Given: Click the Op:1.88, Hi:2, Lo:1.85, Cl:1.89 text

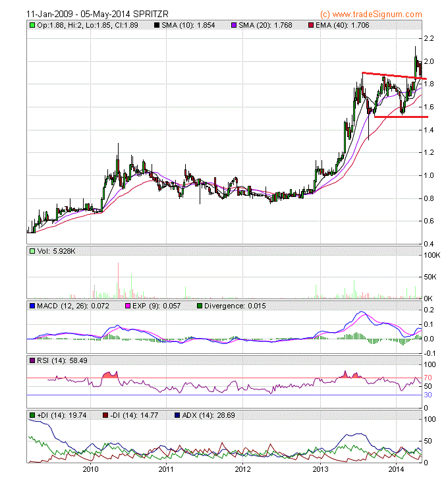Looking at the screenshot, I should tap(88, 25).
